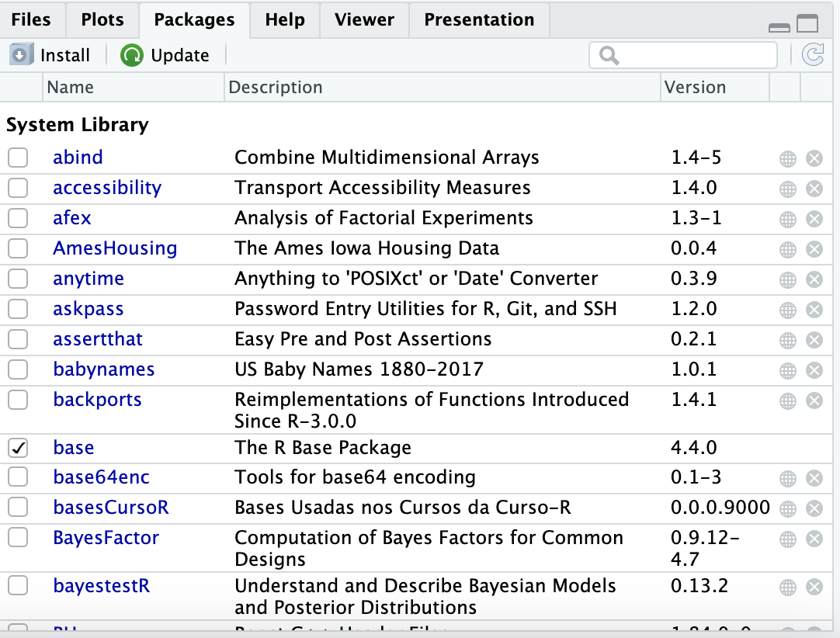Load the AmesHousing package checkbox
840x638 pixels.
coord(18,248)
